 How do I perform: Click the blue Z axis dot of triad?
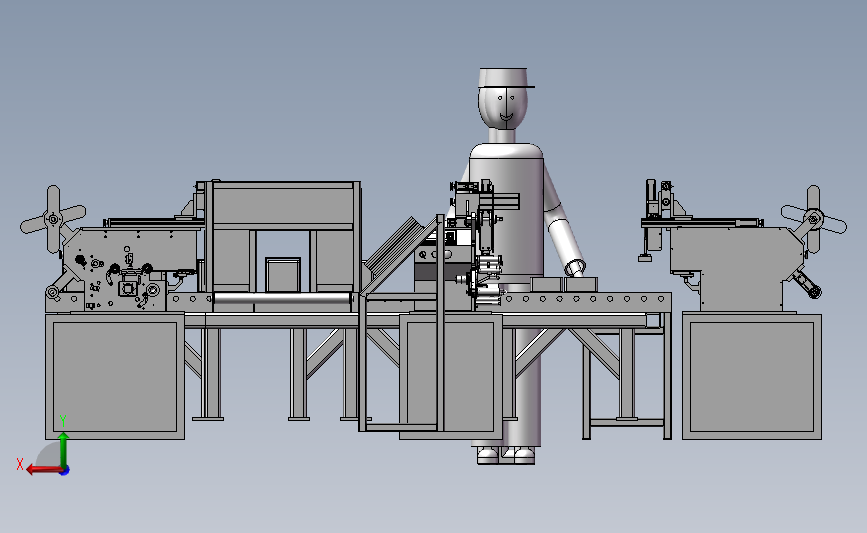pyautogui.click(x=65, y=470)
